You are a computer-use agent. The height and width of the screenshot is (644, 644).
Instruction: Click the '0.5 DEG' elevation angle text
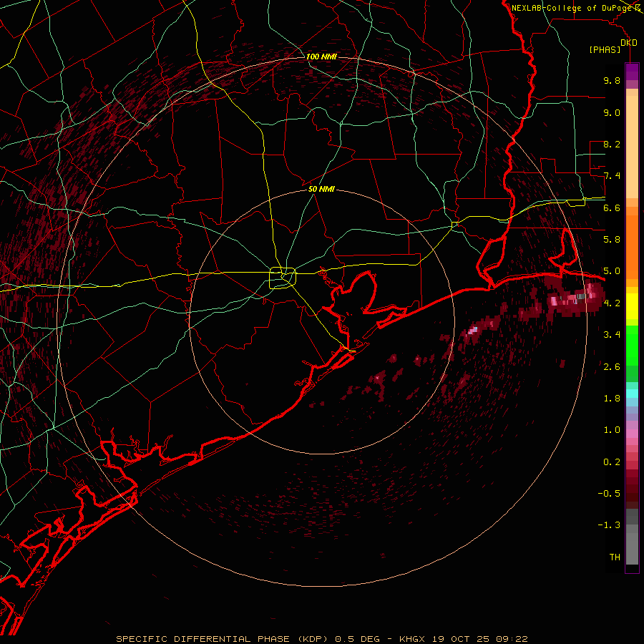point(357,639)
